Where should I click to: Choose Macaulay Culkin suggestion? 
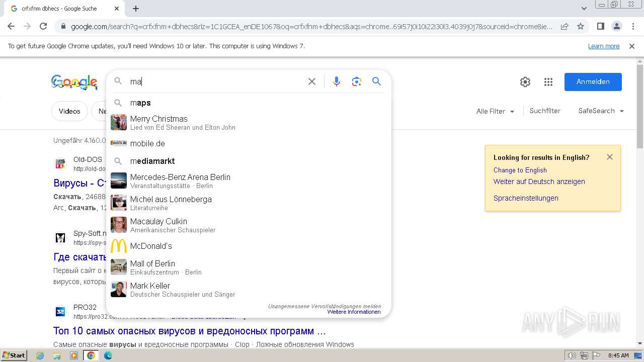249,225
